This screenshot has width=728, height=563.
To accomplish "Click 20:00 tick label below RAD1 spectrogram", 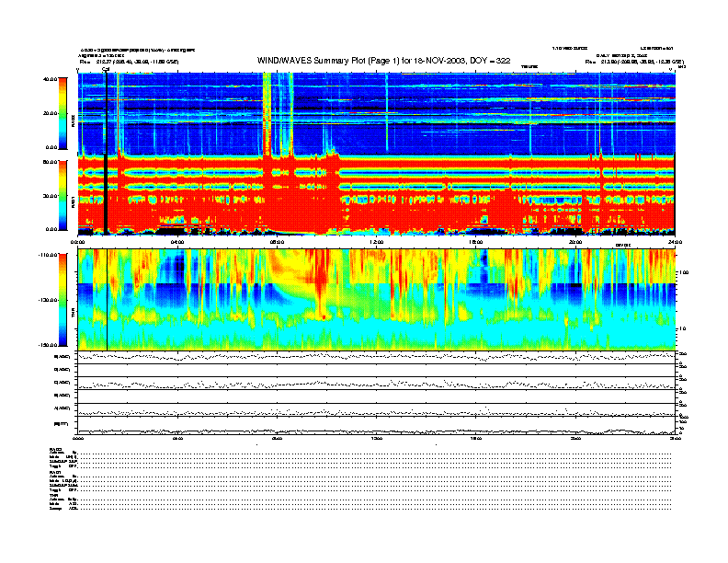I will (x=575, y=242).
